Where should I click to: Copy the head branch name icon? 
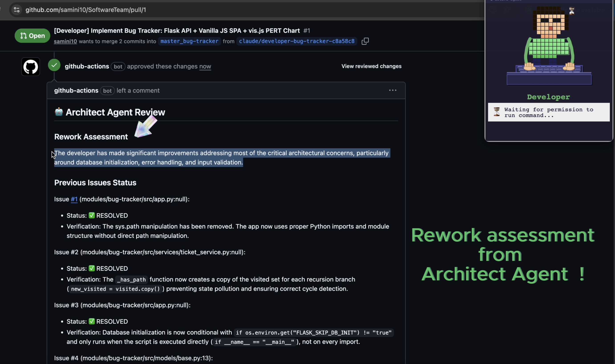pyautogui.click(x=365, y=41)
